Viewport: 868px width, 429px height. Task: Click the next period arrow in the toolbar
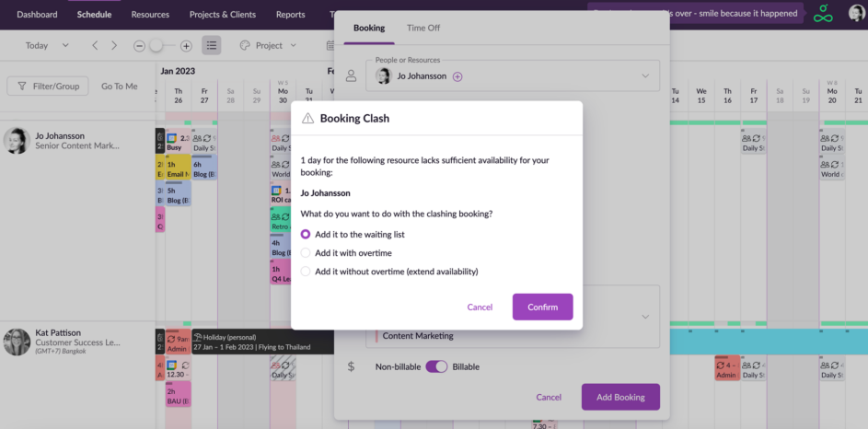point(114,46)
